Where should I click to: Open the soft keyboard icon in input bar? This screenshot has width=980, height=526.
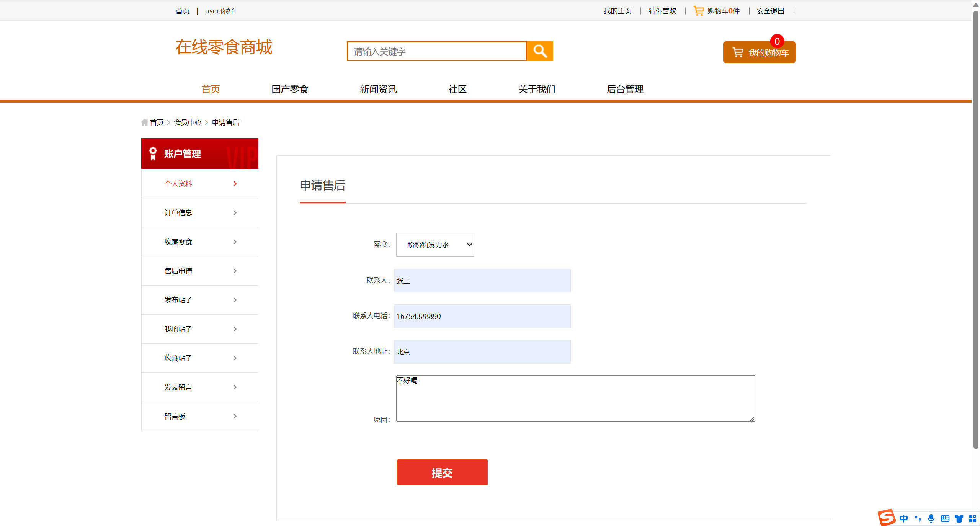click(944, 518)
